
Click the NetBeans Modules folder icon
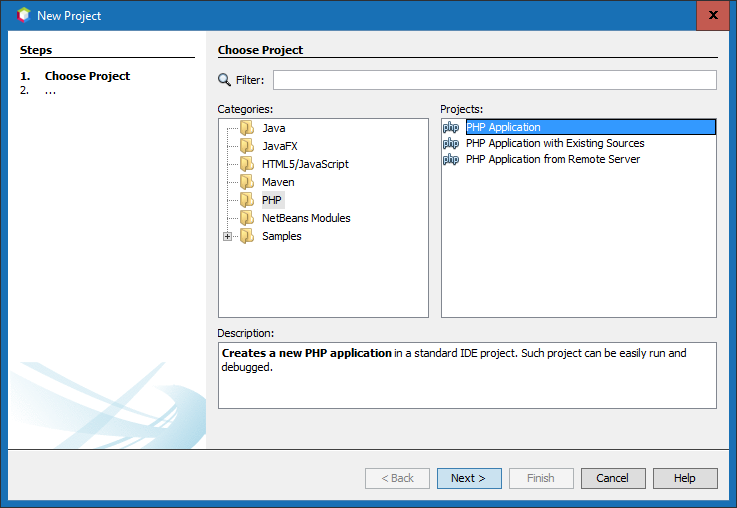[x=247, y=218]
